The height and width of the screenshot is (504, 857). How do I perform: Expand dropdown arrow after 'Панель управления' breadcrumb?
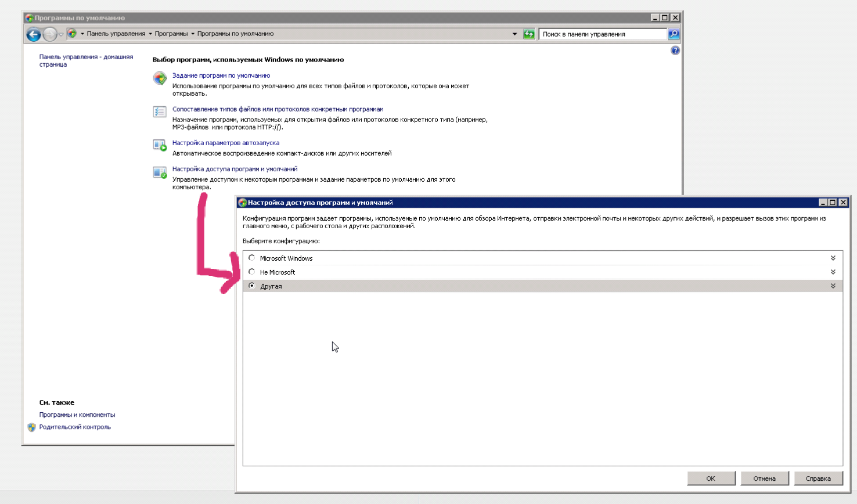(x=150, y=34)
